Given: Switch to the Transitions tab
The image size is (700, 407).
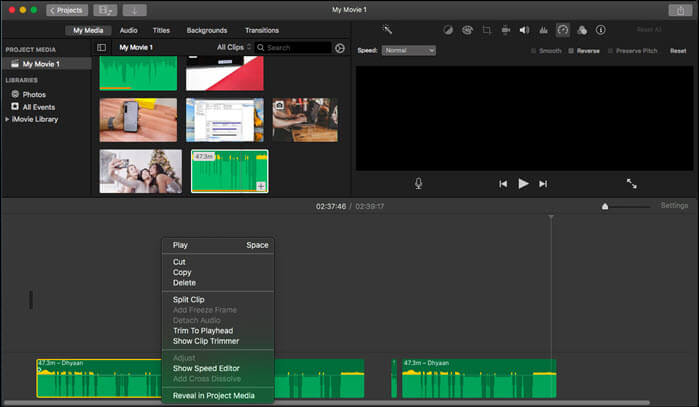Looking at the screenshot, I should tap(261, 30).
